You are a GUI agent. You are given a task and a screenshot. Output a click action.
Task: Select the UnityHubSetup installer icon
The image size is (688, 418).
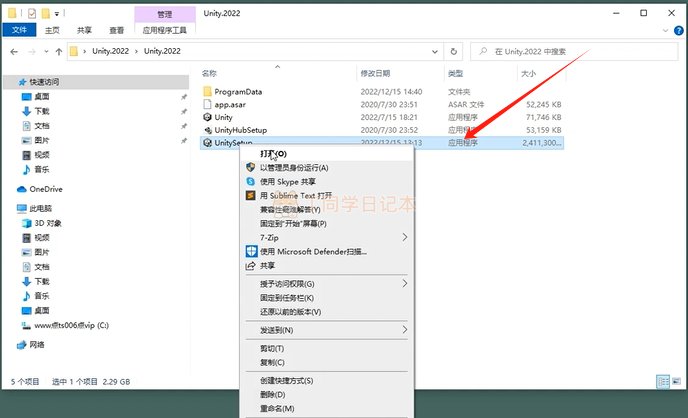[208, 130]
